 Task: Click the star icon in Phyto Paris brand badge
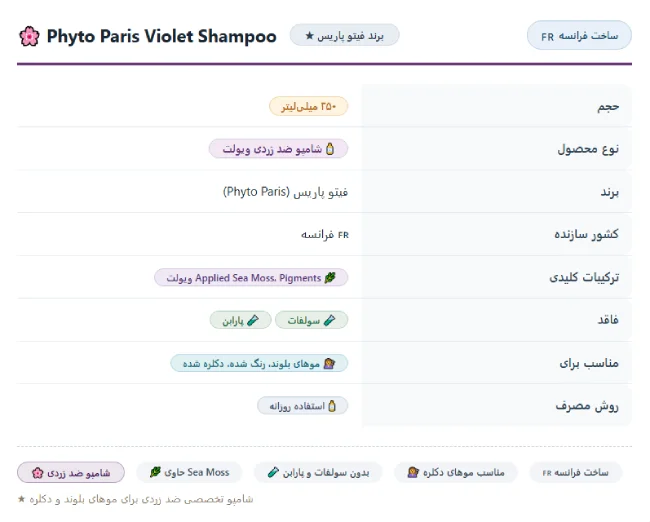click(309, 36)
